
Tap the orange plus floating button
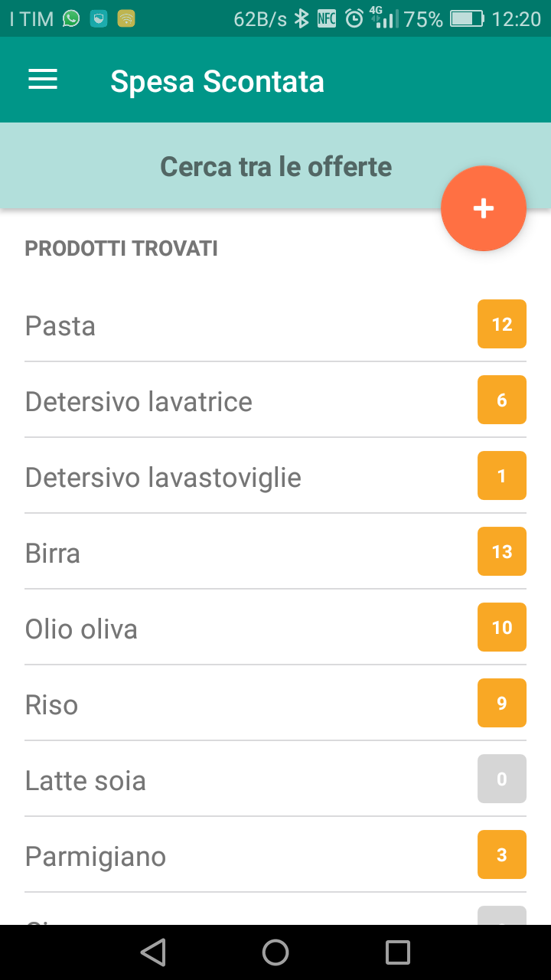pyautogui.click(x=484, y=208)
